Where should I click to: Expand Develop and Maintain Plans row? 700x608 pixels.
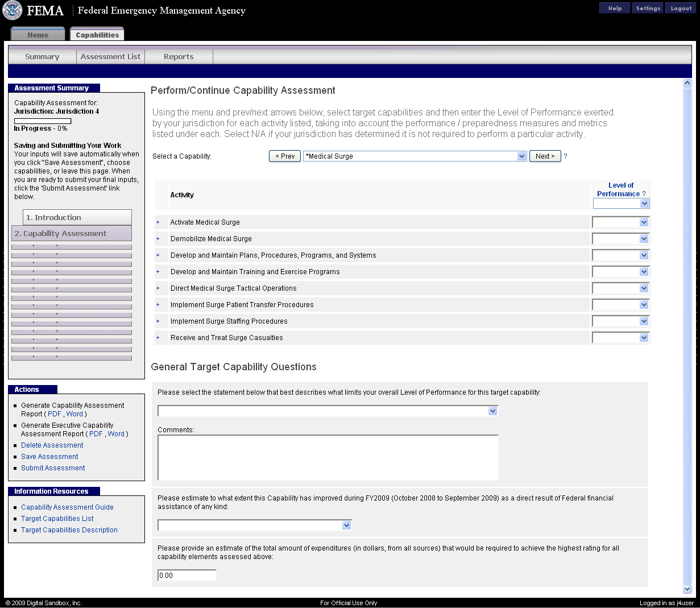(158, 255)
